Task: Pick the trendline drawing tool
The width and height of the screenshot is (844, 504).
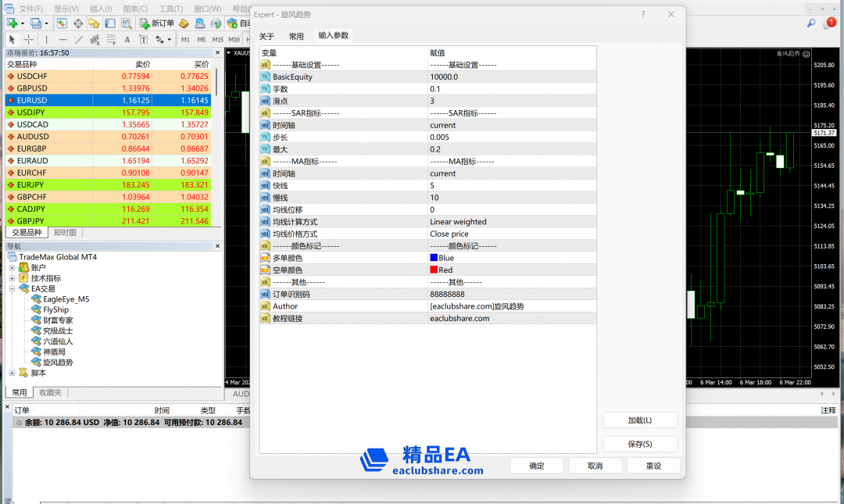Action: (79, 39)
